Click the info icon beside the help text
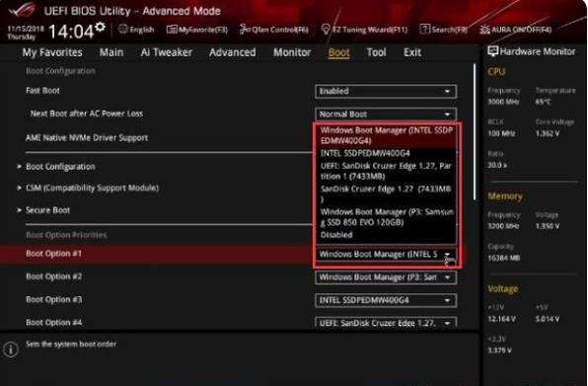The height and width of the screenshot is (386, 588). pyautogui.click(x=11, y=349)
